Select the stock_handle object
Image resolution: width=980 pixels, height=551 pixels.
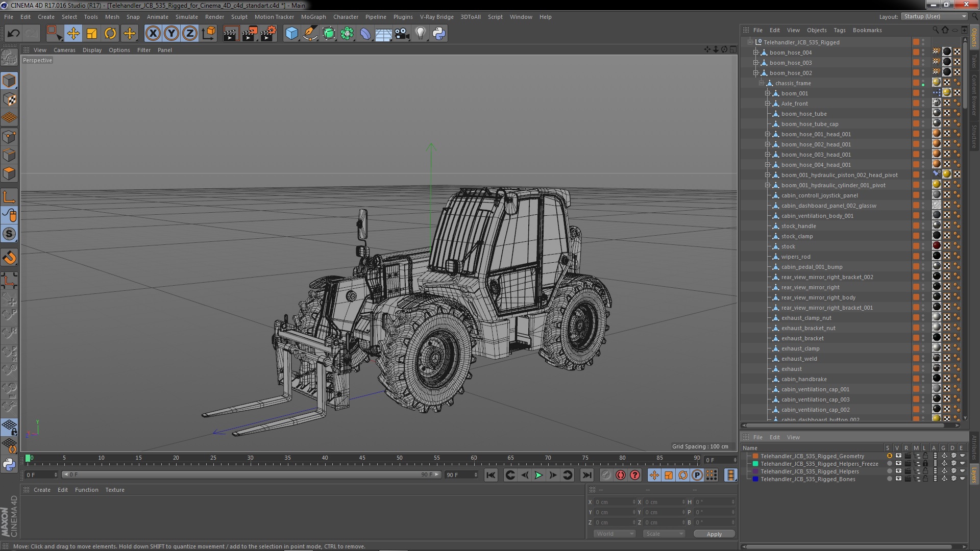click(x=798, y=226)
